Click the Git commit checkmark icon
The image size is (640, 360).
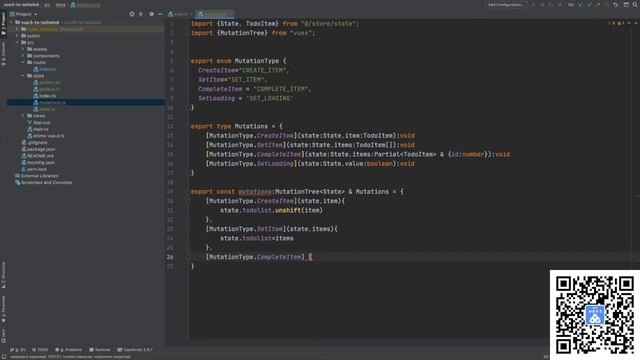589,4
